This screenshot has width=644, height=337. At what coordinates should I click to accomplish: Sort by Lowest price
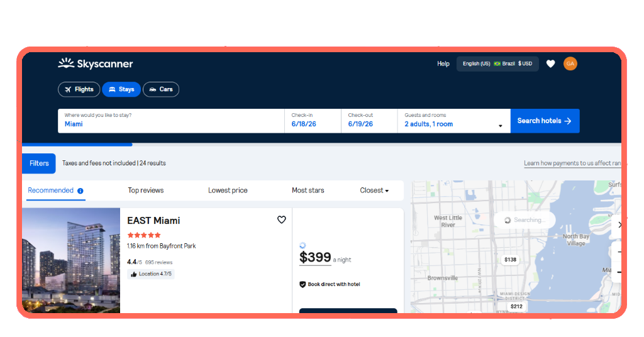(x=228, y=191)
